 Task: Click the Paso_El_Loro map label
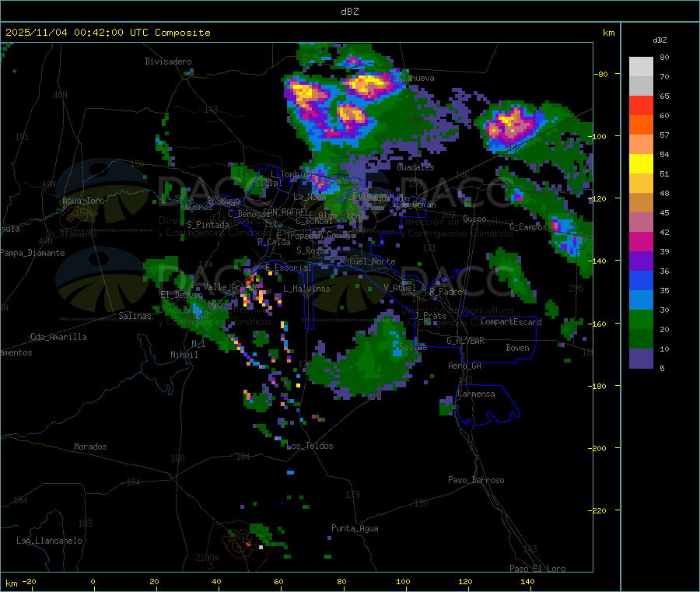pyautogui.click(x=537, y=569)
